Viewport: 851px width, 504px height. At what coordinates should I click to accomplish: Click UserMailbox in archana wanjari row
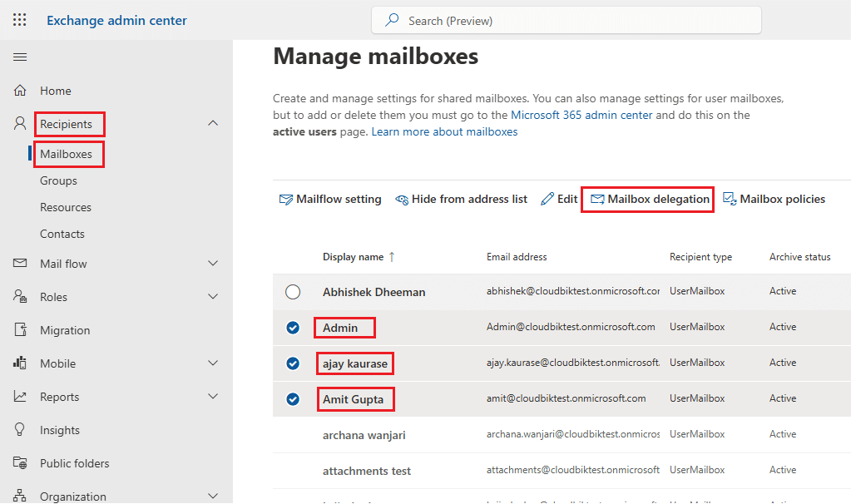tap(697, 434)
